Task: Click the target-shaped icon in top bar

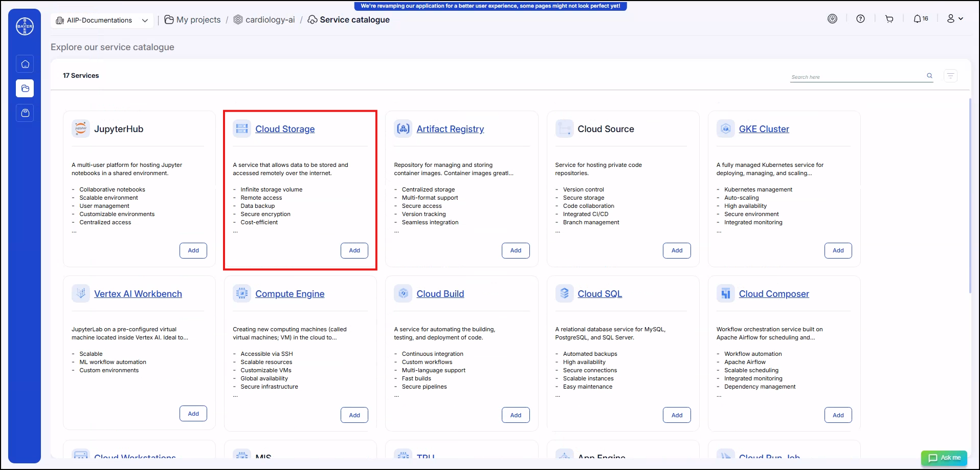Action: (833, 19)
